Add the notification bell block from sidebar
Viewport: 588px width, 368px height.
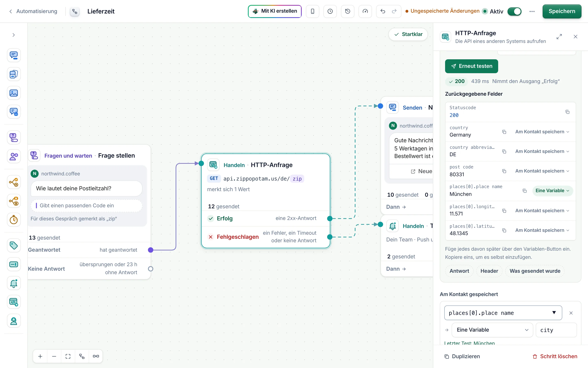[14, 283]
